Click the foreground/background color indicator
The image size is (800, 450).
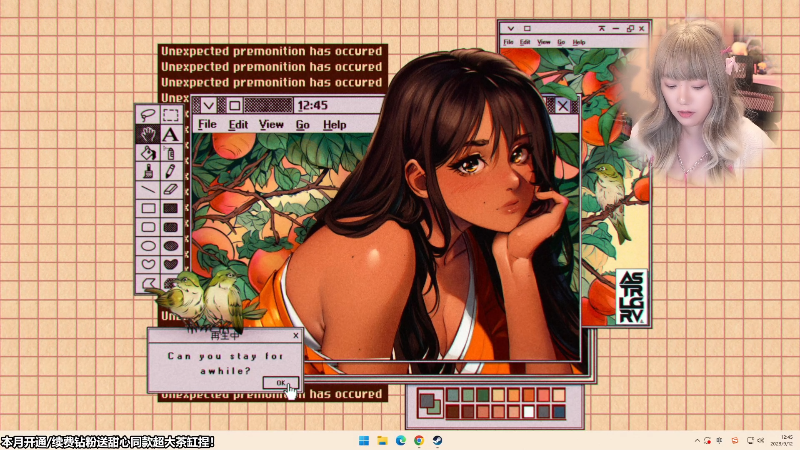(x=430, y=403)
